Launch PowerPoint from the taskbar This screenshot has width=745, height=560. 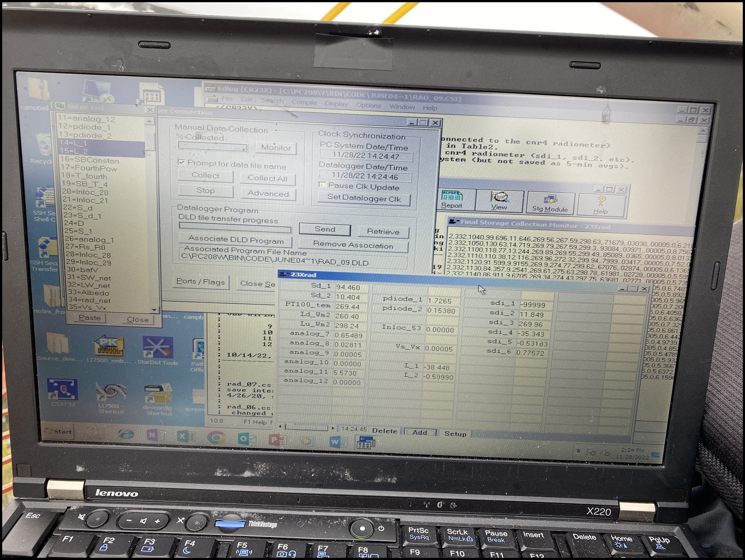(x=277, y=440)
